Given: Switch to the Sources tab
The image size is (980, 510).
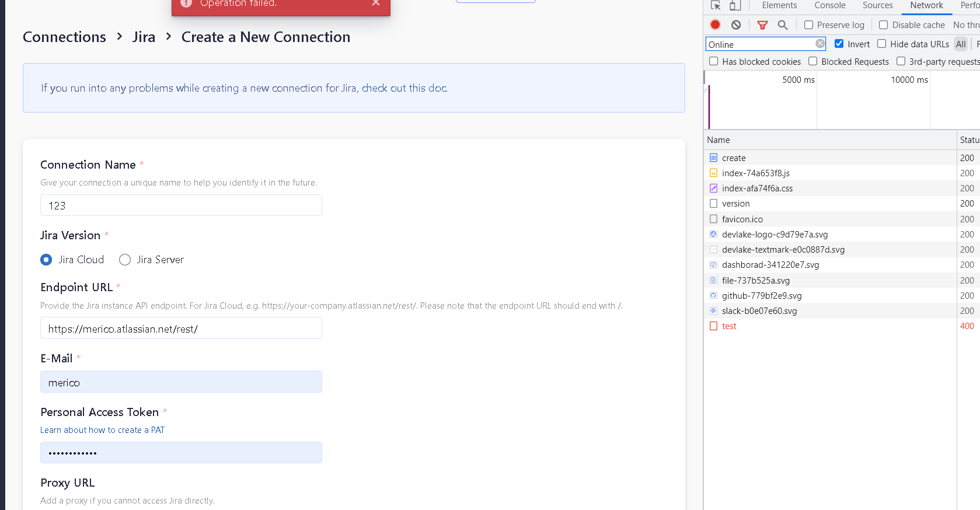Looking at the screenshot, I should 878,5.
